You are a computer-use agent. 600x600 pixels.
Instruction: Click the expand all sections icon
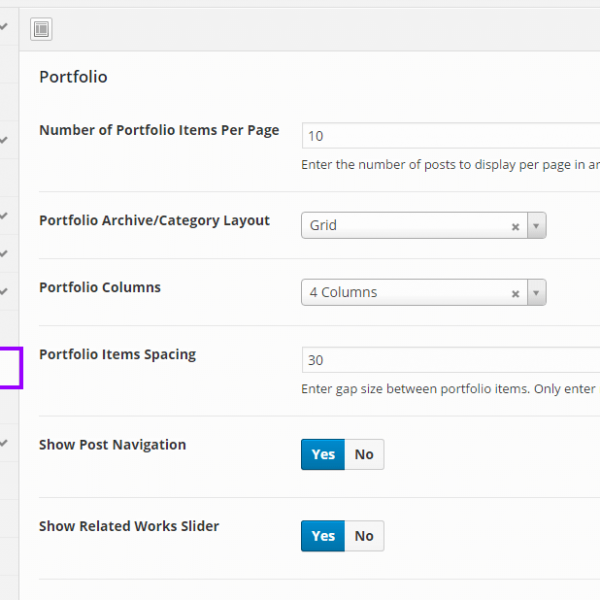point(41,30)
